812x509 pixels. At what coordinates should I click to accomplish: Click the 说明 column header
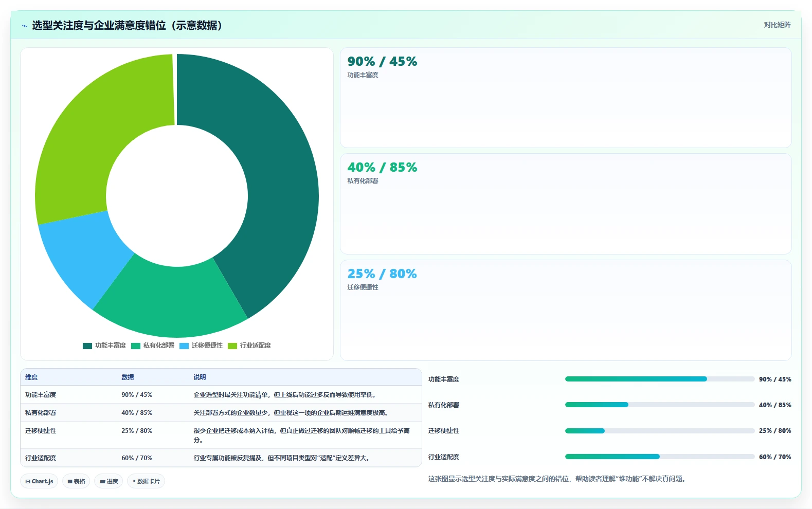200,377
